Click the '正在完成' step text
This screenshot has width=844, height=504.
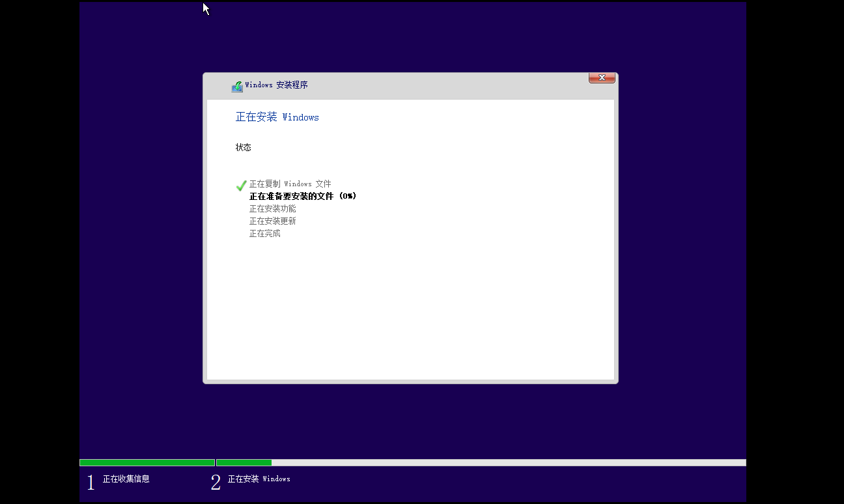265,233
